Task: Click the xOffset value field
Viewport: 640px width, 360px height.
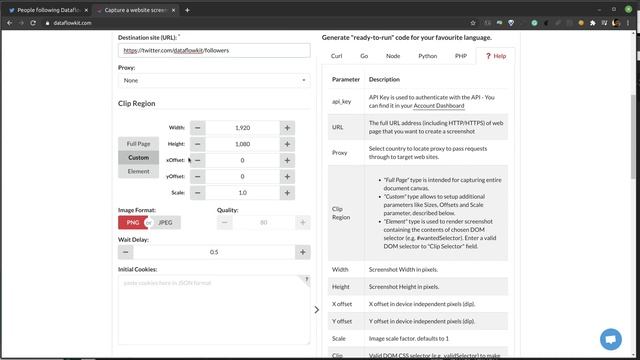Action: pyautogui.click(x=242, y=160)
